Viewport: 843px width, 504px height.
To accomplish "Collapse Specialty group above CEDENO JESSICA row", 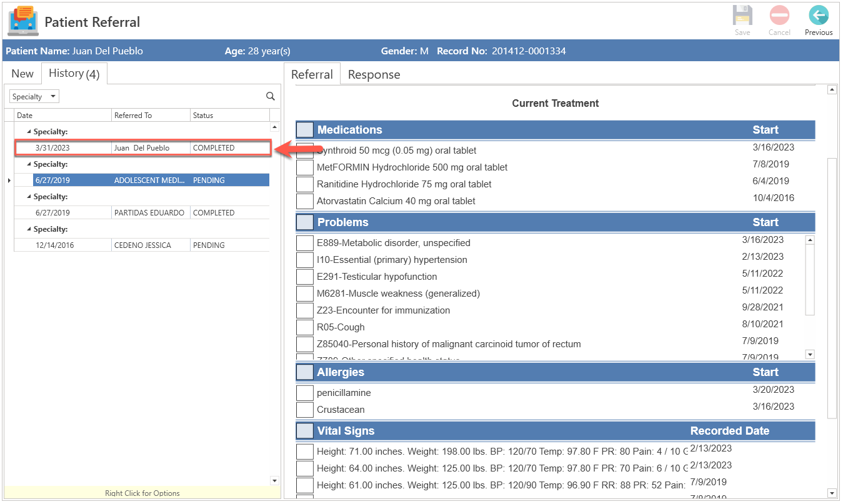I will tap(29, 229).
